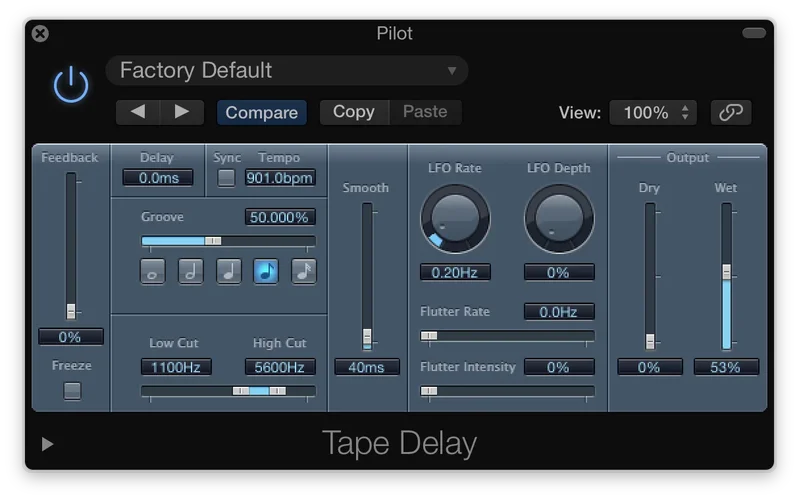Click the Delay 0.0ms value field
This screenshot has width=799, height=500.
[158, 178]
